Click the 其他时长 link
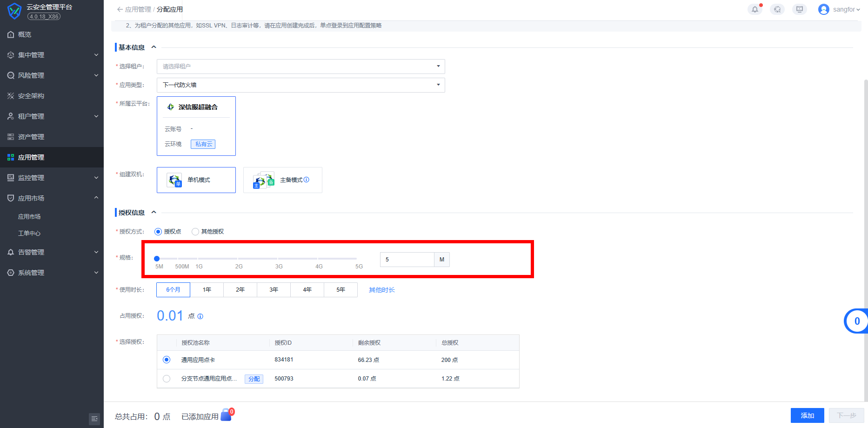The image size is (868, 428). [381, 290]
